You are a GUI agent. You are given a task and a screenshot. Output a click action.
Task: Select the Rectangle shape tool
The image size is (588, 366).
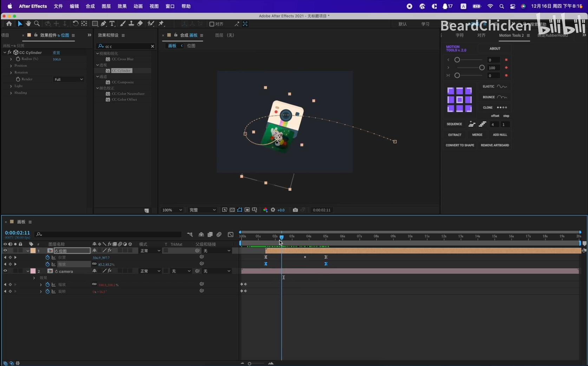point(95,24)
